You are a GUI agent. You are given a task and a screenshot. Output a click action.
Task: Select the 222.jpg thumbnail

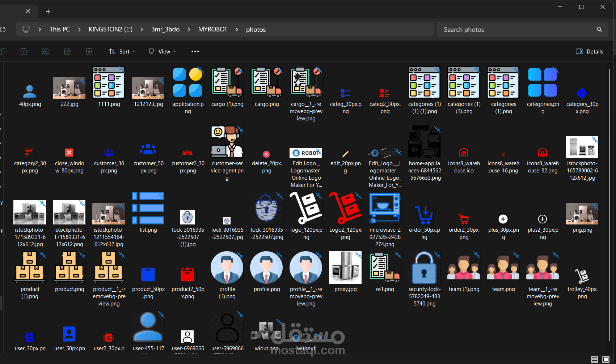tap(69, 88)
